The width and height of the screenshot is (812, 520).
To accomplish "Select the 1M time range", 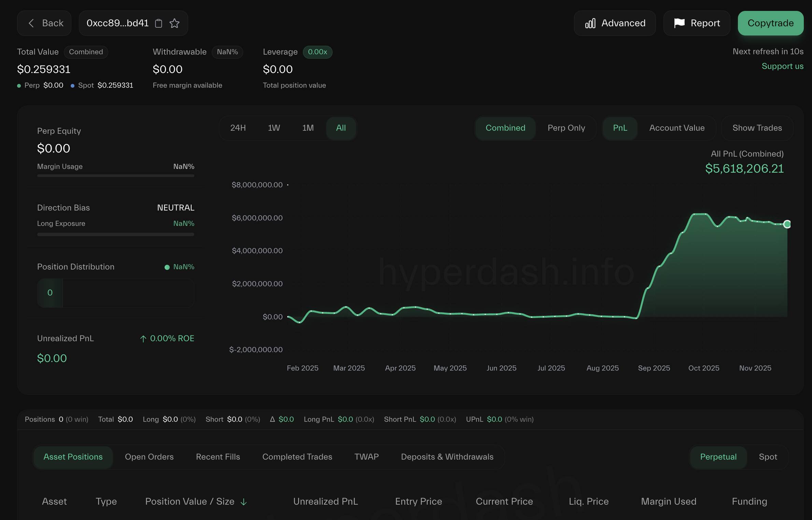I will [308, 128].
